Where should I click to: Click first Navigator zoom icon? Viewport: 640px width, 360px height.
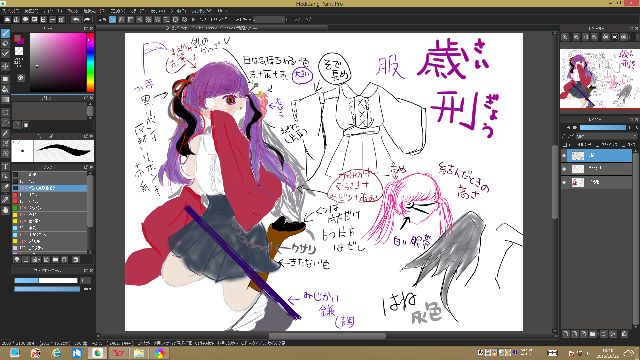(565, 37)
